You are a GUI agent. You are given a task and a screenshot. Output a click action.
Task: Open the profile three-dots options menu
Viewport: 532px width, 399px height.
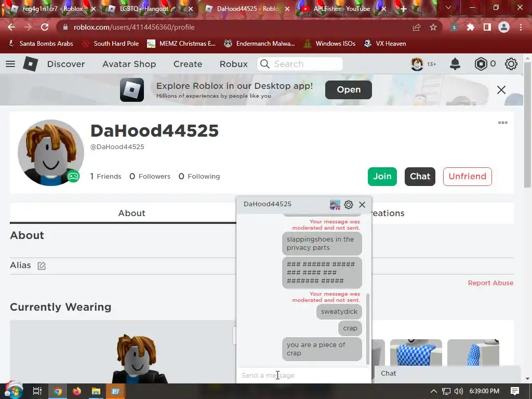503,123
